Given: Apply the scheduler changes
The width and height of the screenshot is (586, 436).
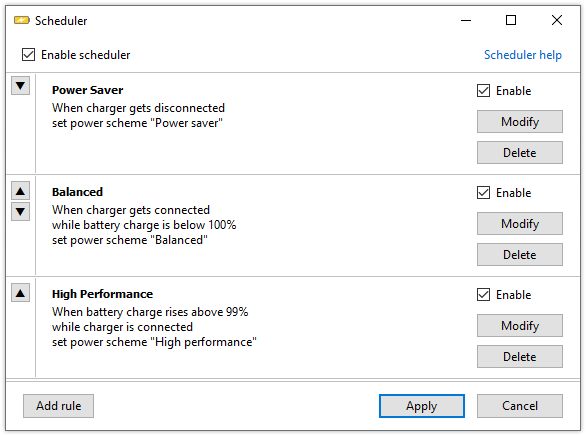Looking at the screenshot, I should pos(422,406).
